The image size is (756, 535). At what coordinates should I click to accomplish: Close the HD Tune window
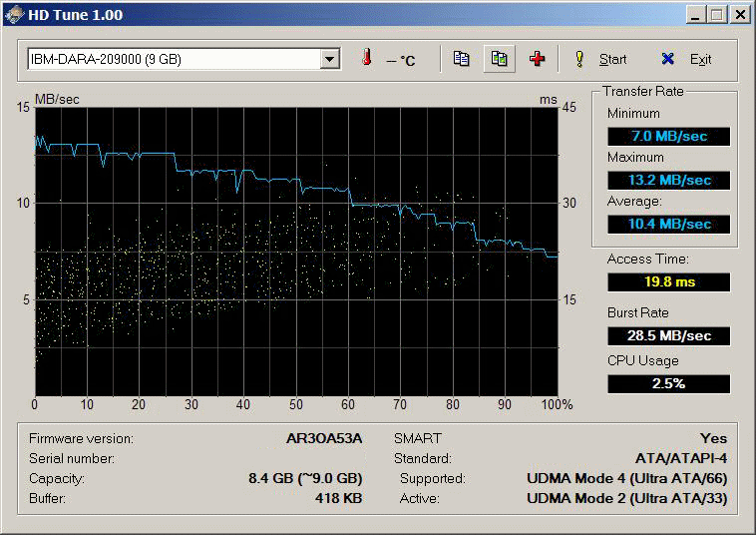tap(740, 15)
